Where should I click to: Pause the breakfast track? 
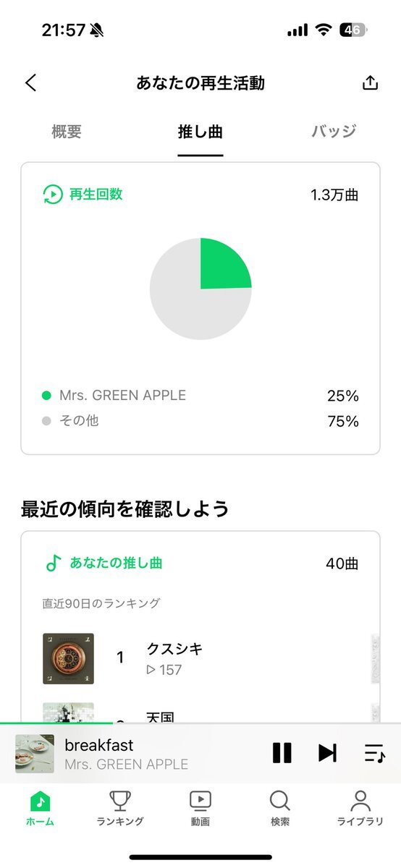click(282, 753)
